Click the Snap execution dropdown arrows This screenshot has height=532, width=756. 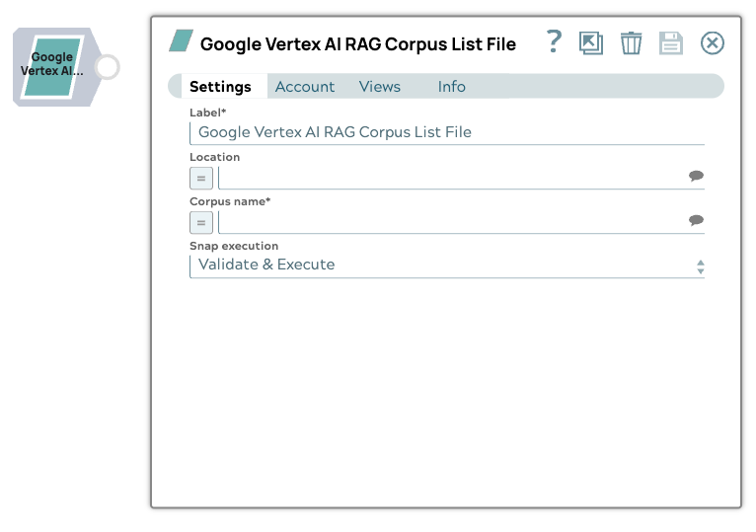(700, 266)
